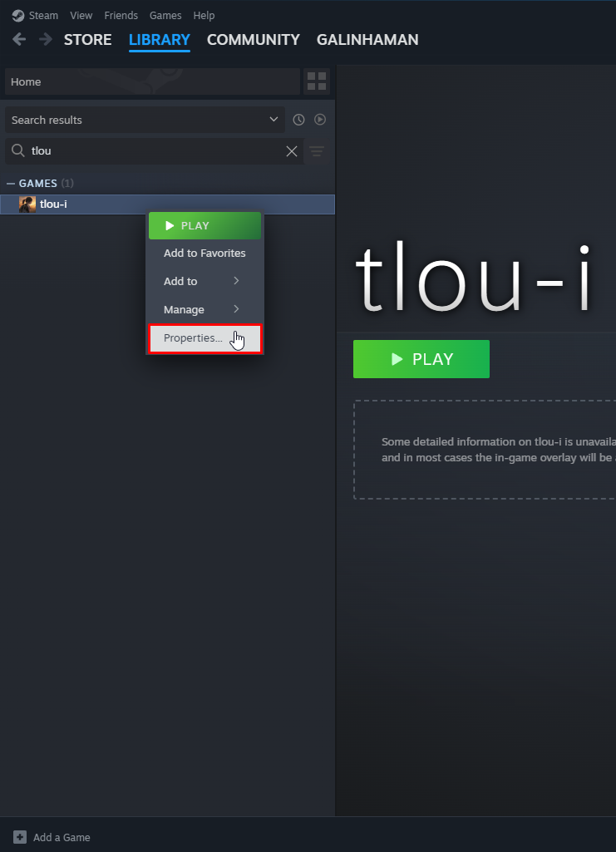Clear the search text with X icon
This screenshot has height=852, width=616.
292,151
